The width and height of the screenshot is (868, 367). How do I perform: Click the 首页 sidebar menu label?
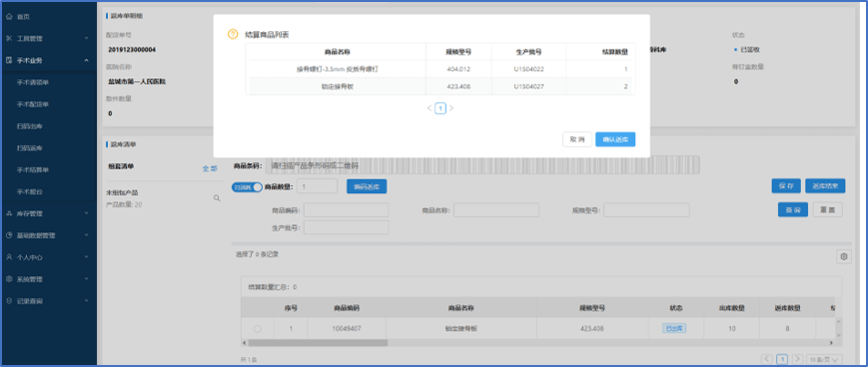point(23,17)
